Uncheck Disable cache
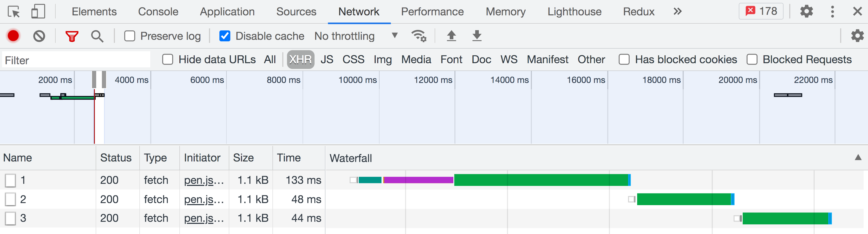 225,36
